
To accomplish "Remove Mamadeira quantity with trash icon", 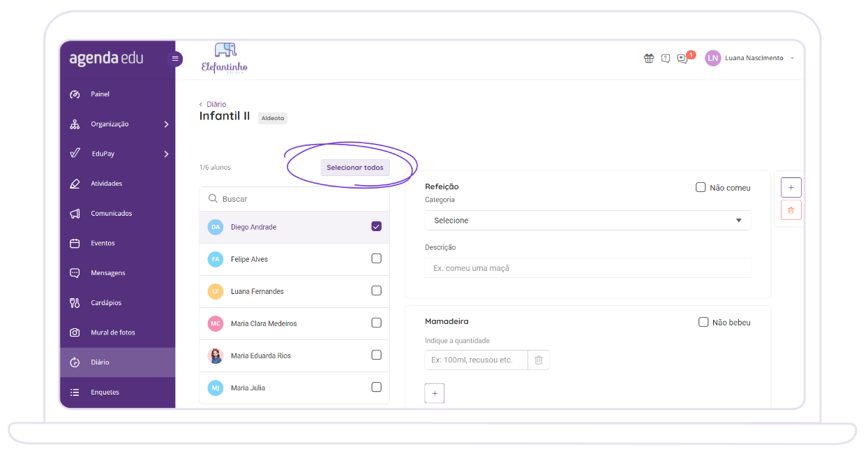I will pos(539,360).
